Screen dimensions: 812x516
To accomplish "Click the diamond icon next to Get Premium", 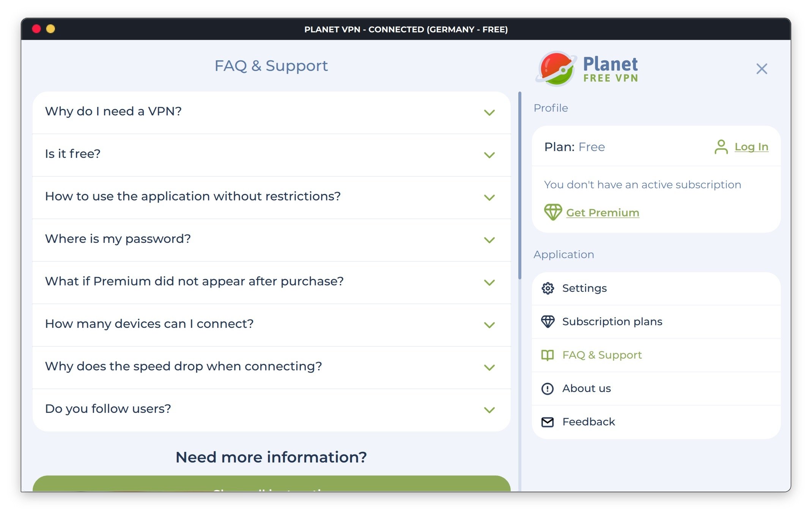I will [552, 212].
